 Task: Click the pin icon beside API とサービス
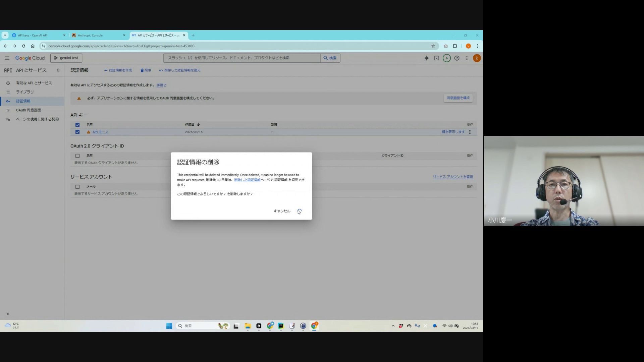tap(58, 70)
